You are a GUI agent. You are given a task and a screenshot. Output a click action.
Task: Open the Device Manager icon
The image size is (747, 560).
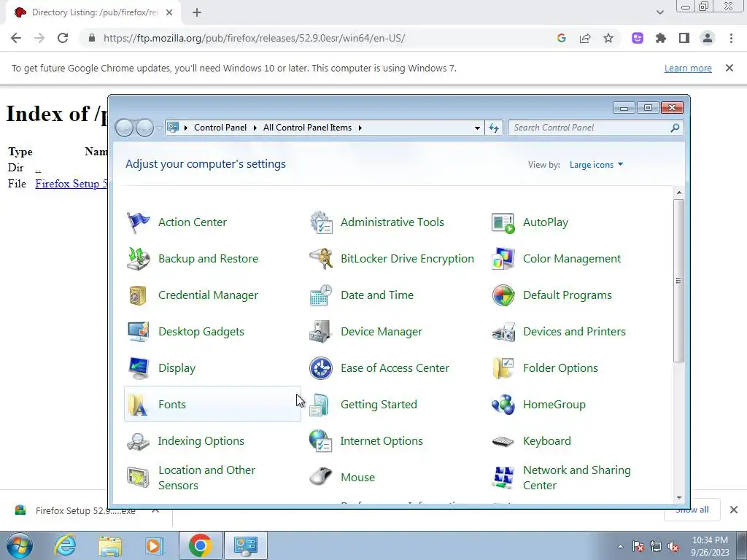pyautogui.click(x=321, y=332)
